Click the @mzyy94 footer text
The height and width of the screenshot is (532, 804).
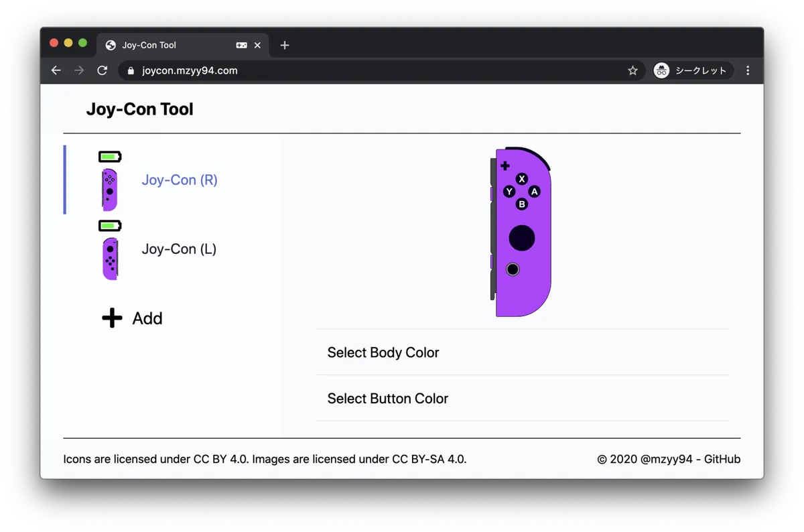click(x=667, y=459)
